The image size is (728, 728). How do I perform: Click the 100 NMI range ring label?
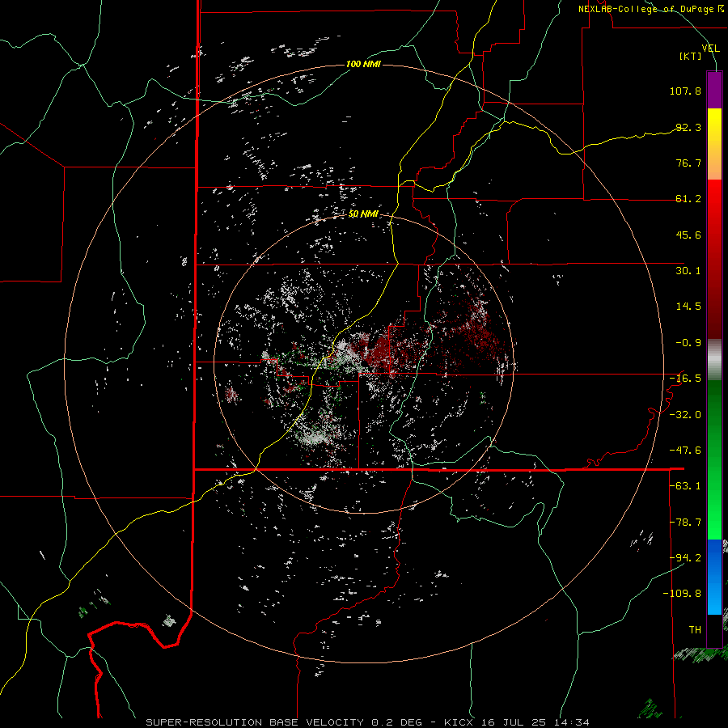click(x=363, y=64)
